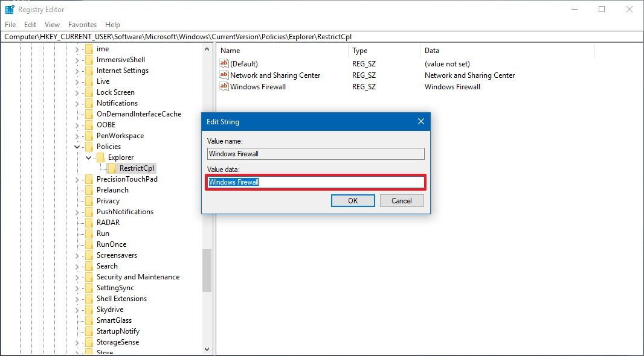Select the Prelaunch key in the tree
Image resolution: width=644 pixels, height=356 pixels.
pos(113,189)
